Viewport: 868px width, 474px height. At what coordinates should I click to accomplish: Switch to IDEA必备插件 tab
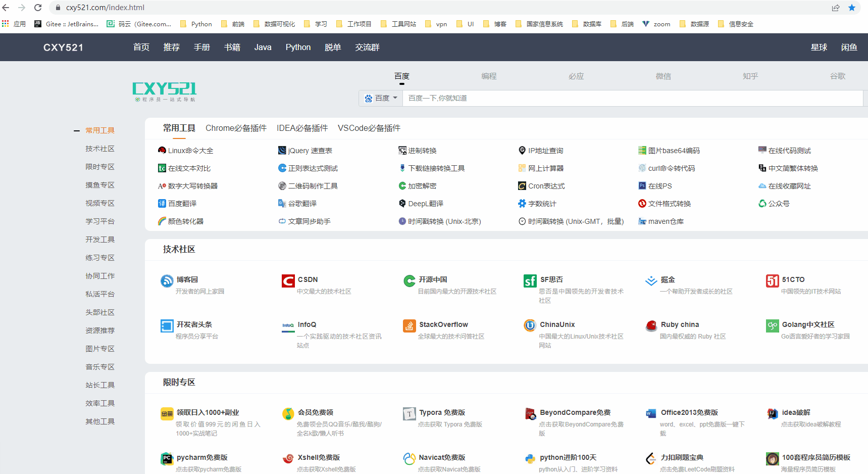(x=302, y=128)
